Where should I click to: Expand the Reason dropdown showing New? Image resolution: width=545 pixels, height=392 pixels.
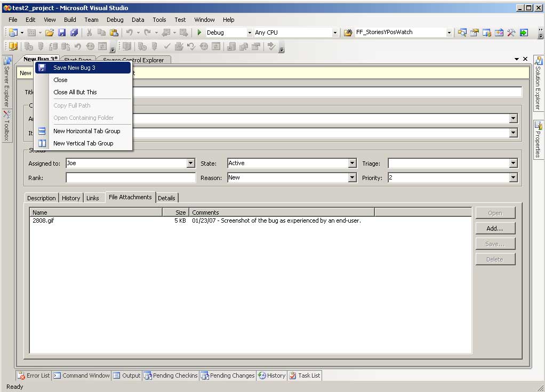(x=352, y=178)
